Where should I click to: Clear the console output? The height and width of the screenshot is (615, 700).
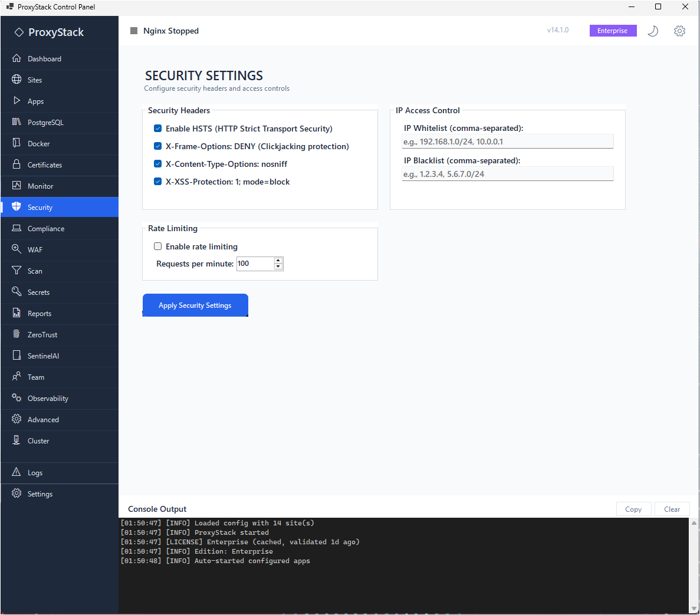tap(672, 509)
